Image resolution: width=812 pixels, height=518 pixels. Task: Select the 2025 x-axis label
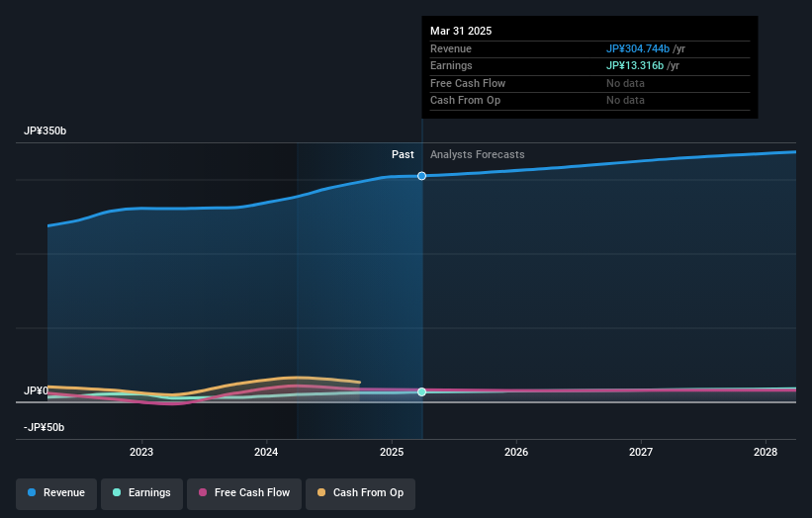pyautogui.click(x=392, y=453)
